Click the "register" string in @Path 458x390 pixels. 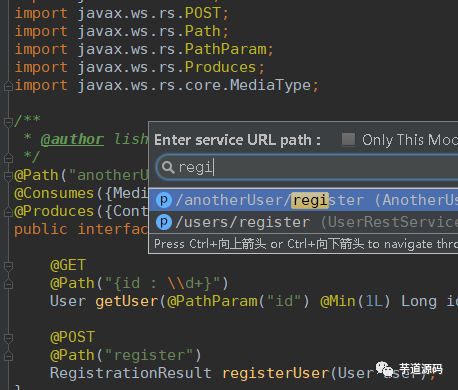point(150,355)
